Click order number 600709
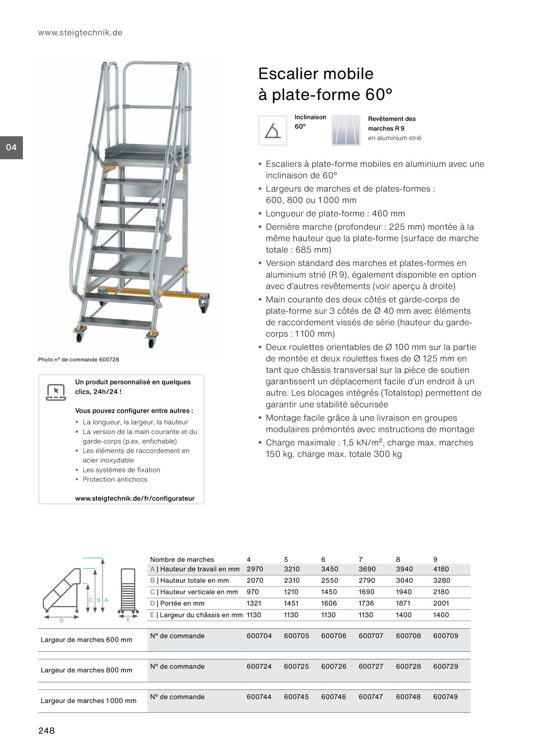The image size is (534, 756). coord(446,636)
